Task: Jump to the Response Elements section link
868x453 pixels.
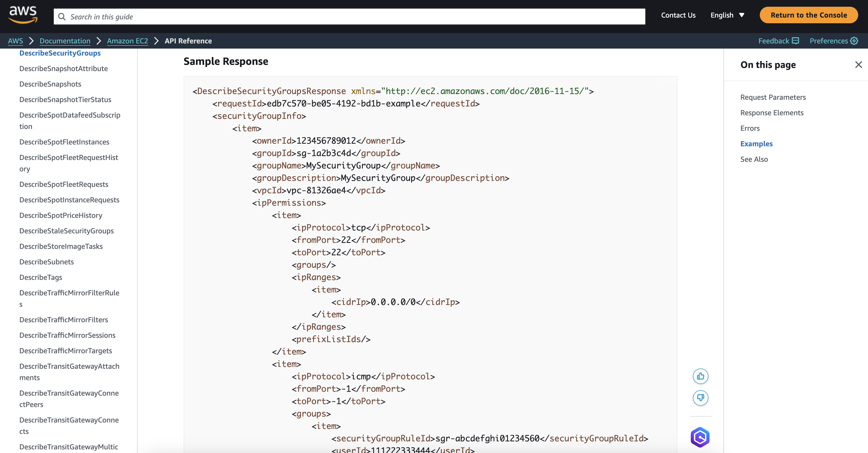Action: coord(772,113)
